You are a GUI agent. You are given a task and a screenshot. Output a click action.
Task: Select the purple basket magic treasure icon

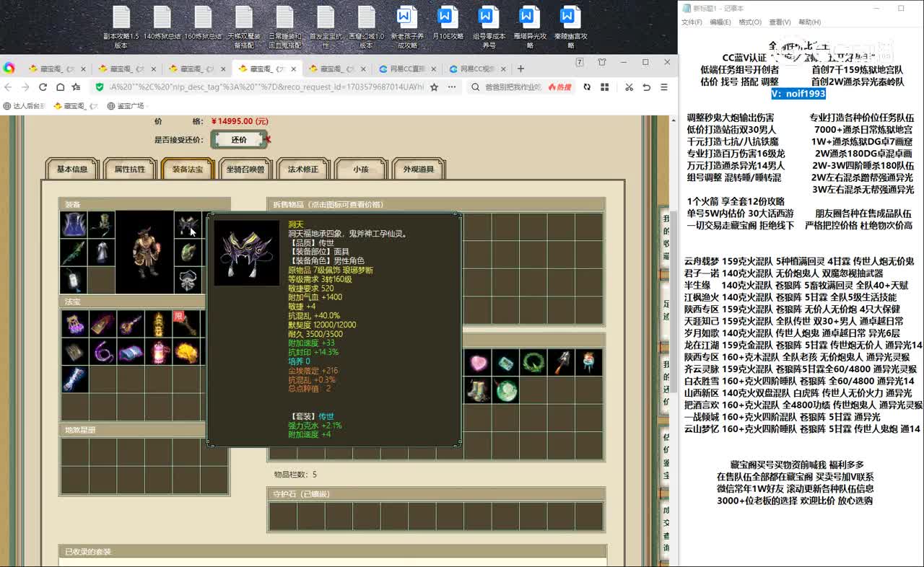click(74, 324)
